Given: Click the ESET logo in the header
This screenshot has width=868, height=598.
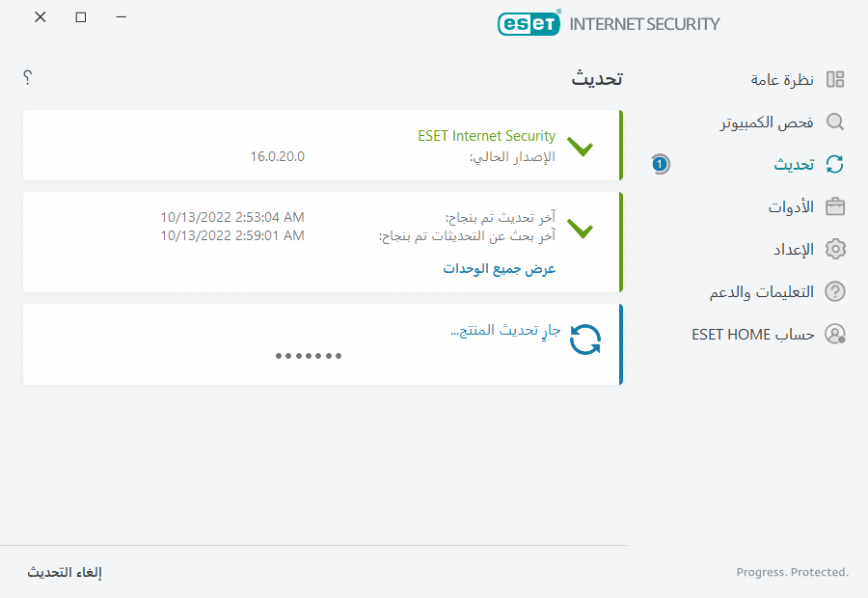Looking at the screenshot, I should coord(529,23).
